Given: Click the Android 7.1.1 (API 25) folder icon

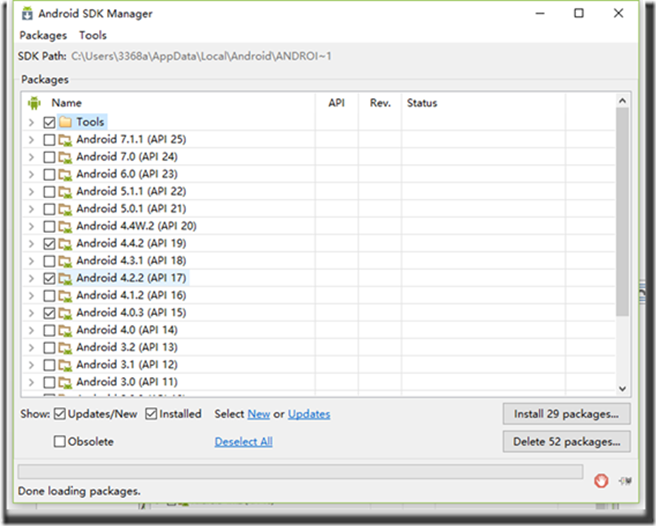Looking at the screenshot, I should [x=65, y=140].
